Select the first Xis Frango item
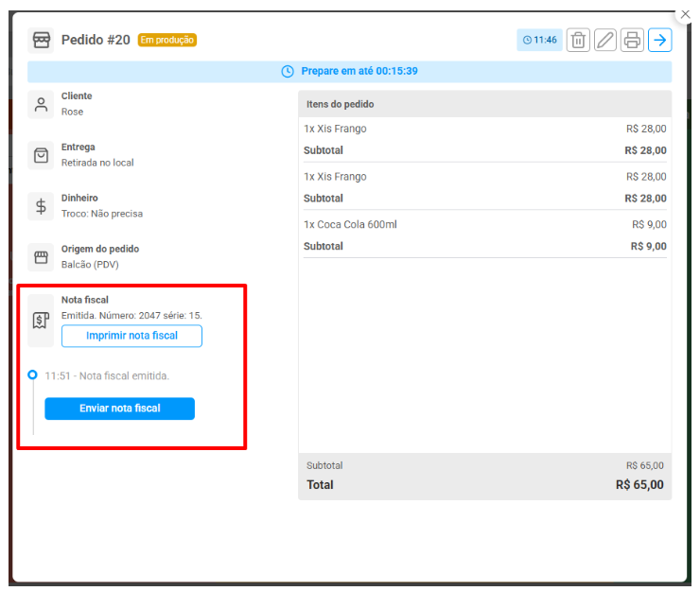 (x=484, y=130)
